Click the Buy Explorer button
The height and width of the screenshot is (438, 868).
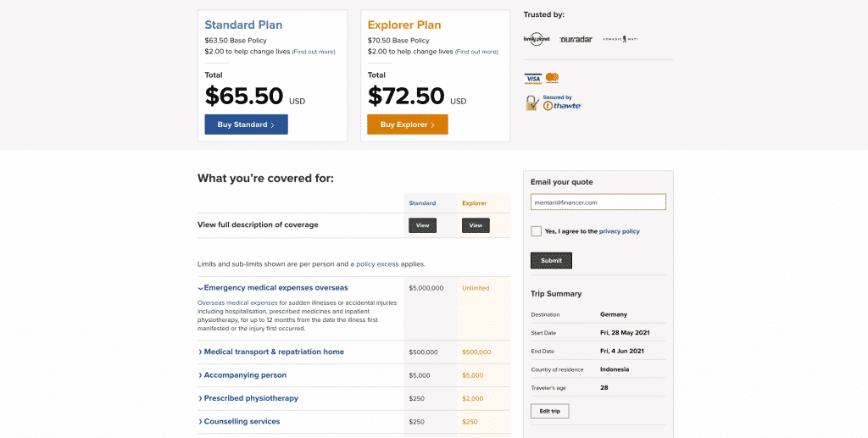pyautogui.click(x=408, y=125)
